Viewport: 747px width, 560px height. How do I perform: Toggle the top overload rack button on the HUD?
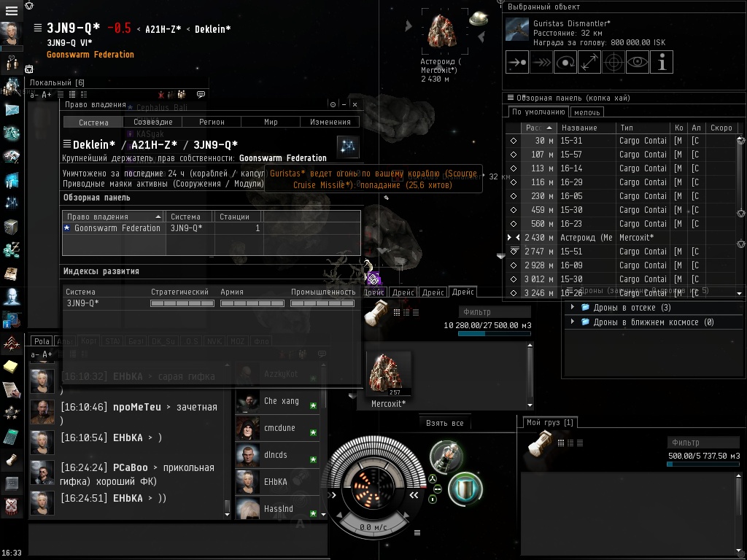[x=433, y=478]
